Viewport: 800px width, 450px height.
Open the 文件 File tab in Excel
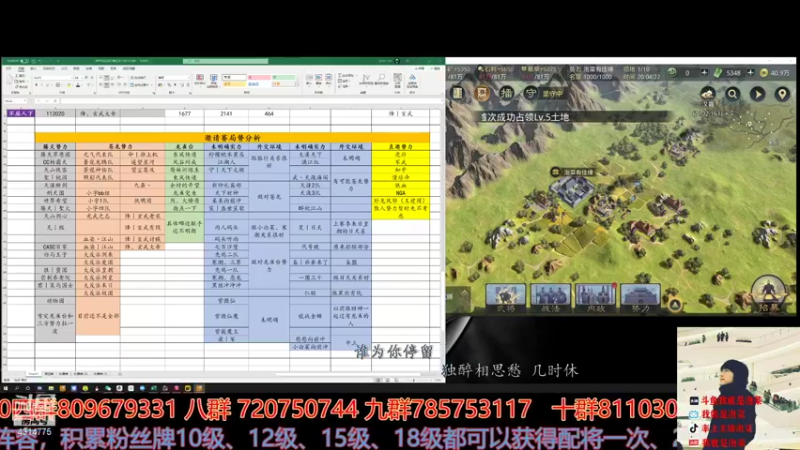tap(9, 68)
